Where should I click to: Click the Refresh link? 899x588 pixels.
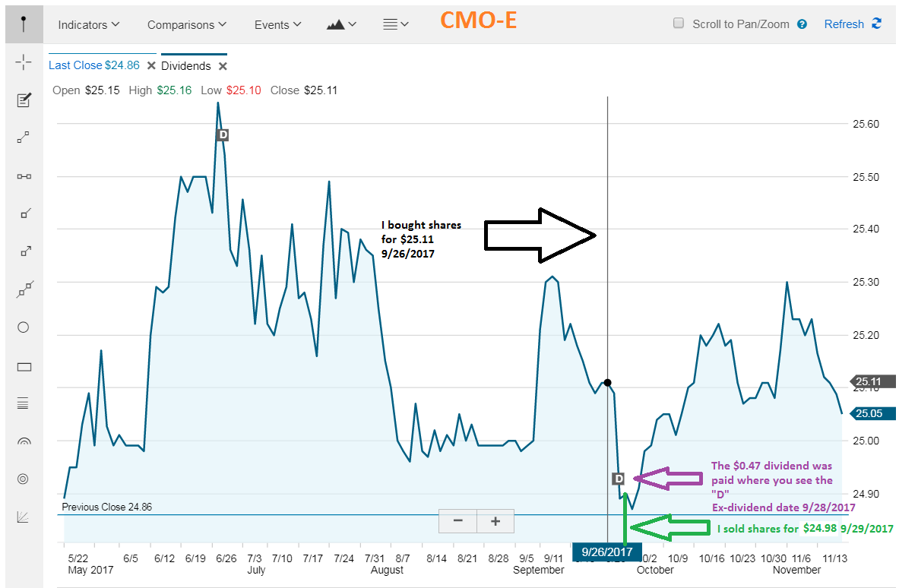[x=844, y=24]
